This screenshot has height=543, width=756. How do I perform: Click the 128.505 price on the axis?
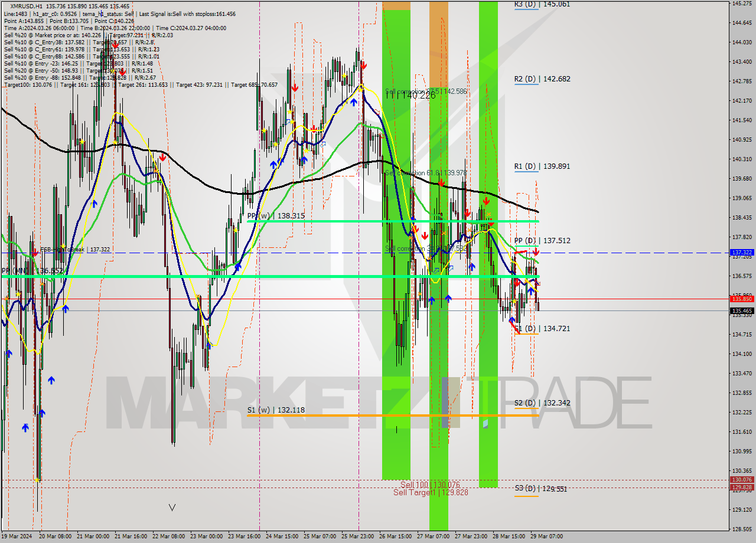[x=741, y=529]
